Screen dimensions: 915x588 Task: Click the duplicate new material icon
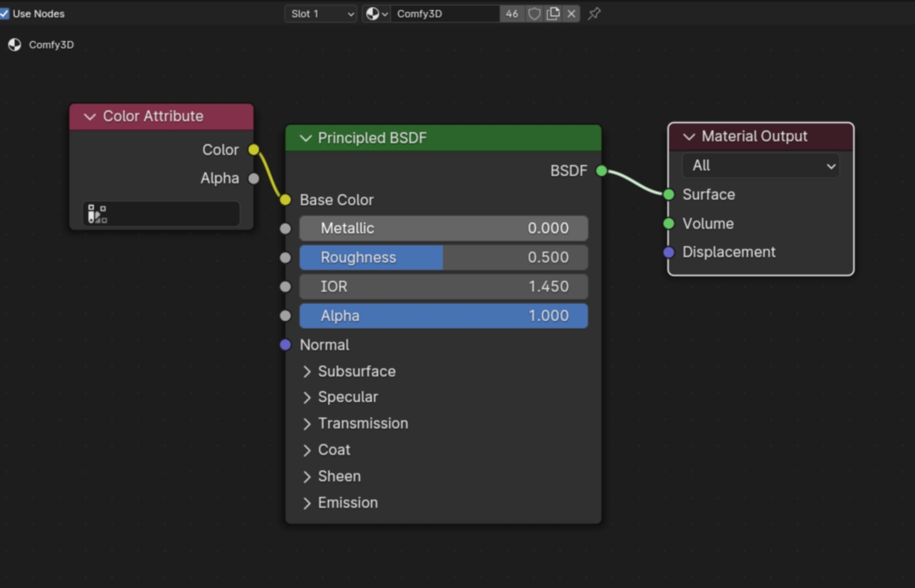(553, 14)
